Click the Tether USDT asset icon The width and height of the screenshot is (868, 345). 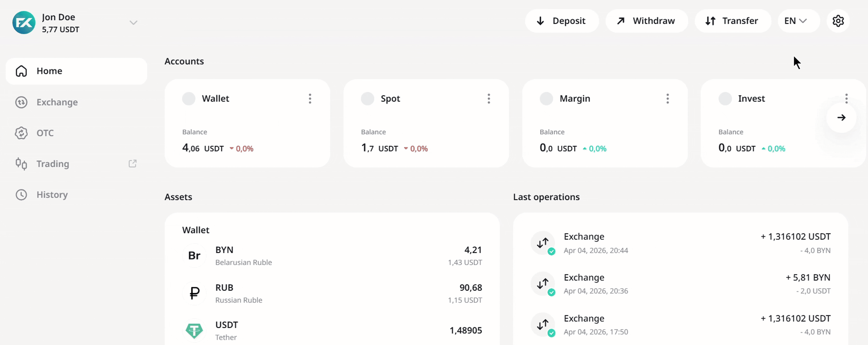click(x=194, y=330)
